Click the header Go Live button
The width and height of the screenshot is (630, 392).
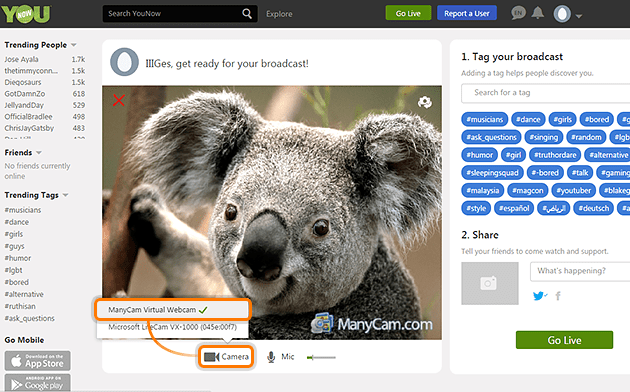[408, 13]
